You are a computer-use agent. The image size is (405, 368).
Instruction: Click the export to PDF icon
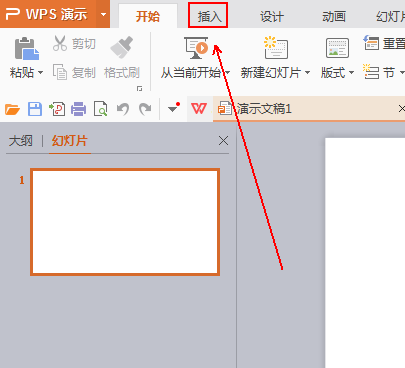coord(57,109)
